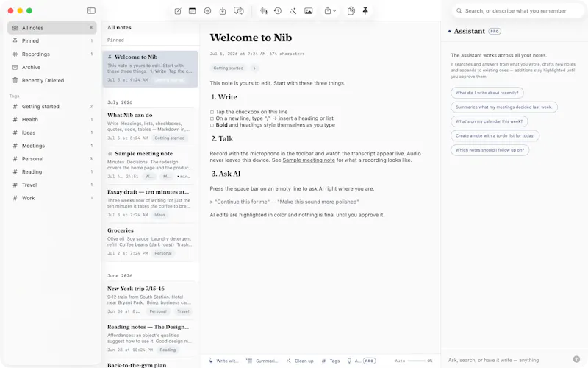Open Groceries note

coord(150,243)
